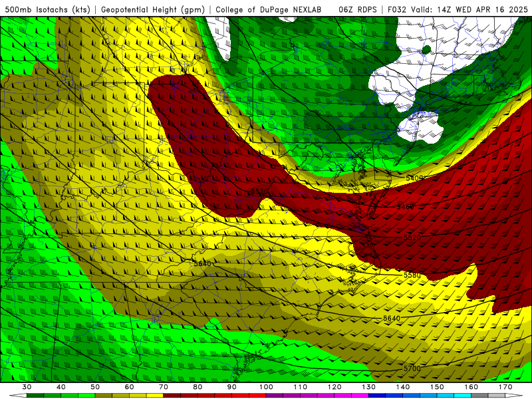Click the 110 value on the color scale

[301, 387]
